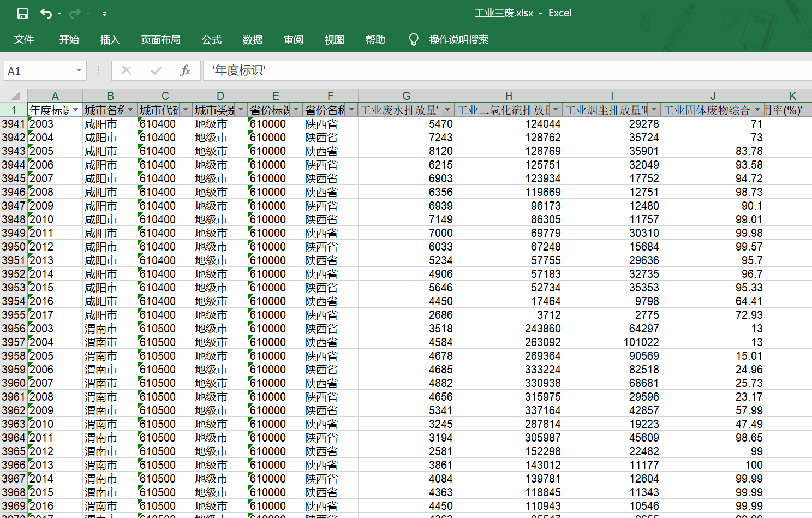Viewport: 812px width, 518px height.
Task: Open the 数据 ribbon tab
Action: [252, 40]
